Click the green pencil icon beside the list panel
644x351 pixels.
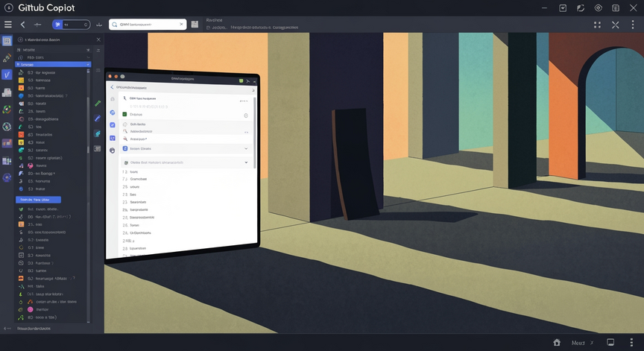click(x=98, y=103)
